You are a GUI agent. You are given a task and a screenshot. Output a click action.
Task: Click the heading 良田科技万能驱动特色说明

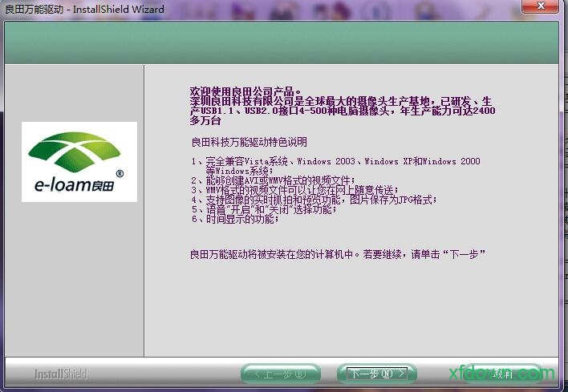249,142
